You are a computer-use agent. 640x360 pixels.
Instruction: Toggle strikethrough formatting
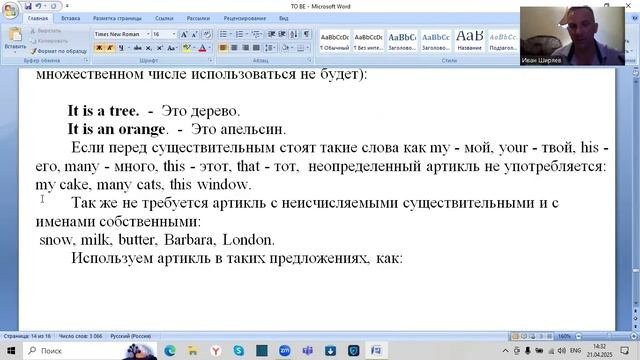pyautogui.click(x=138, y=48)
